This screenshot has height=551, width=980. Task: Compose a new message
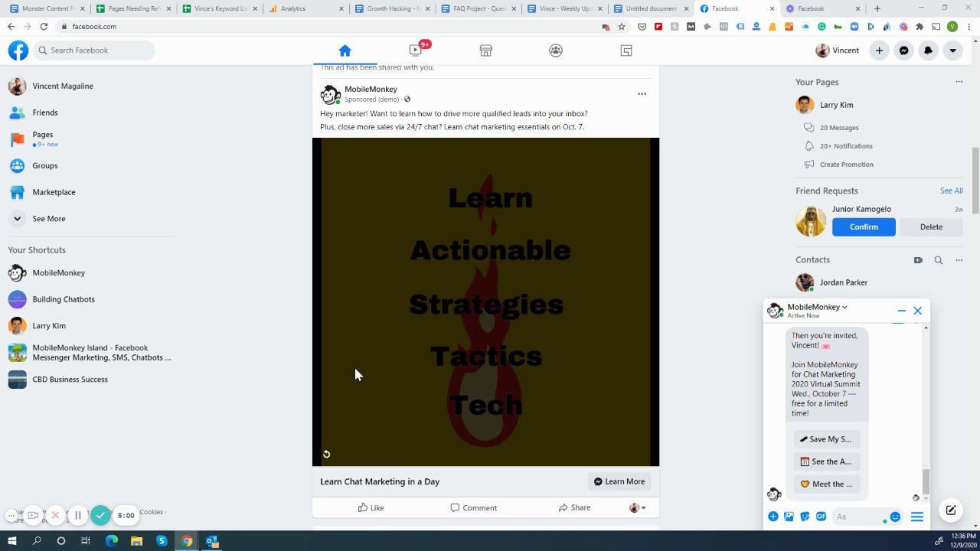click(x=951, y=510)
